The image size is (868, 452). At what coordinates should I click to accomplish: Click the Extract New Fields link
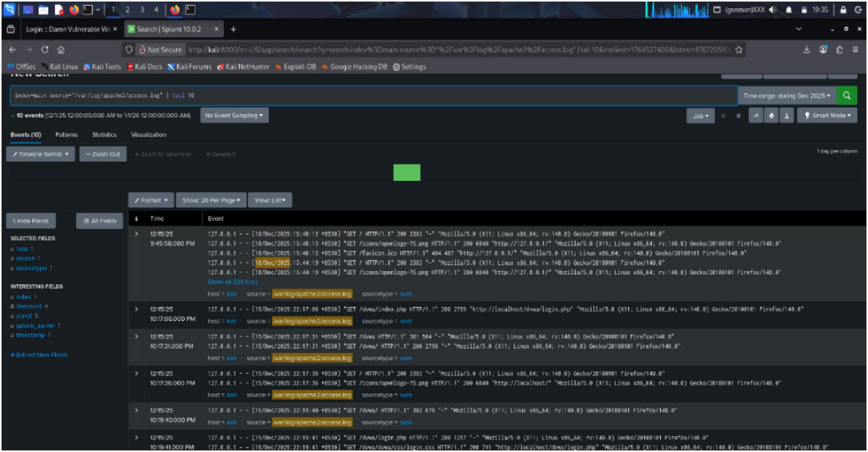[x=39, y=355]
